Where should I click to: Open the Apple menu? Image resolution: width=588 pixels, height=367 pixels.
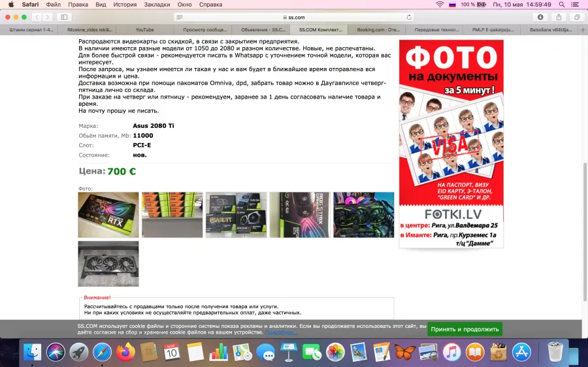pos(11,5)
